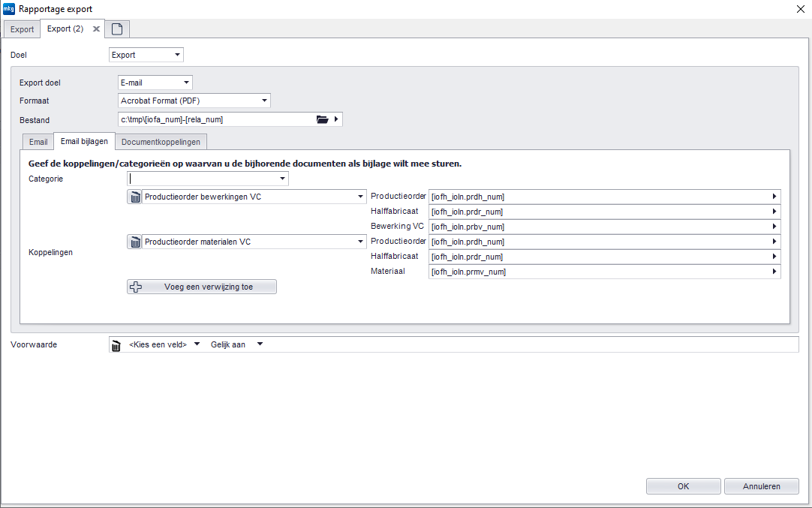Screen dimensions: 812x508
Task: Open field menu arrow next to Bestand
Action: [x=336, y=119]
